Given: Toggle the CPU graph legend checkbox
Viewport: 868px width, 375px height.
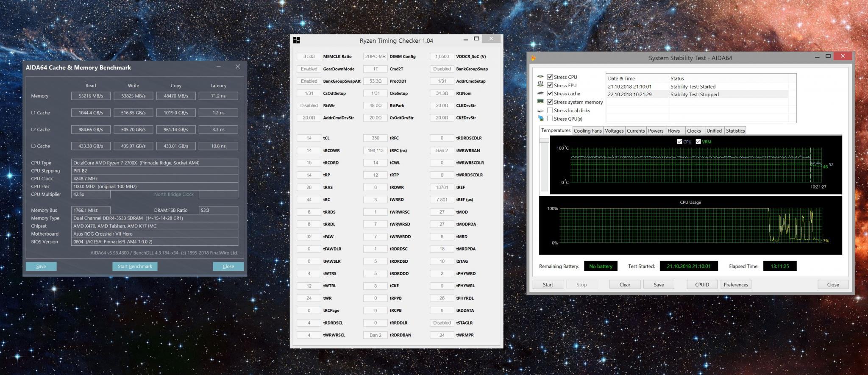Looking at the screenshot, I should point(679,142).
